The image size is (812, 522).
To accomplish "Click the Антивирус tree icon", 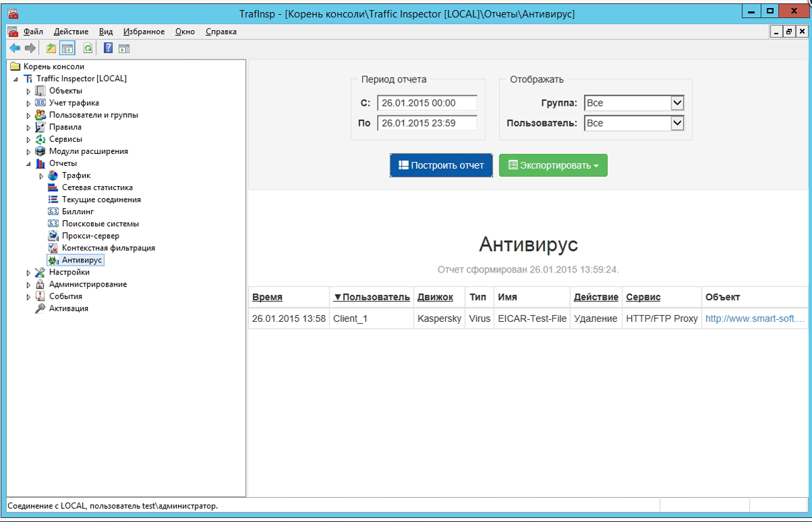I will tap(54, 260).
